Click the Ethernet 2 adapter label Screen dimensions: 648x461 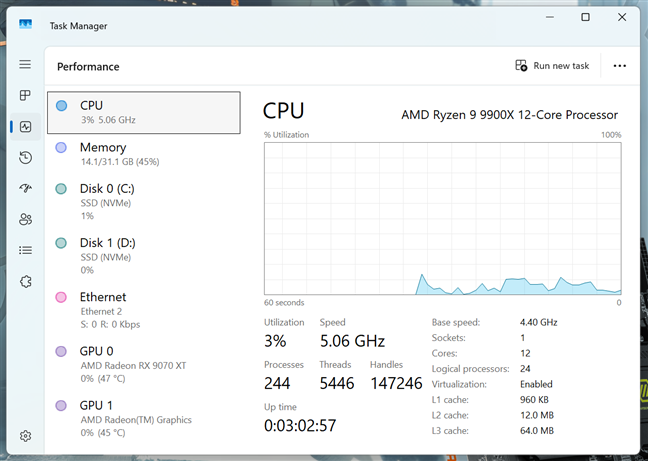point(101,311)
